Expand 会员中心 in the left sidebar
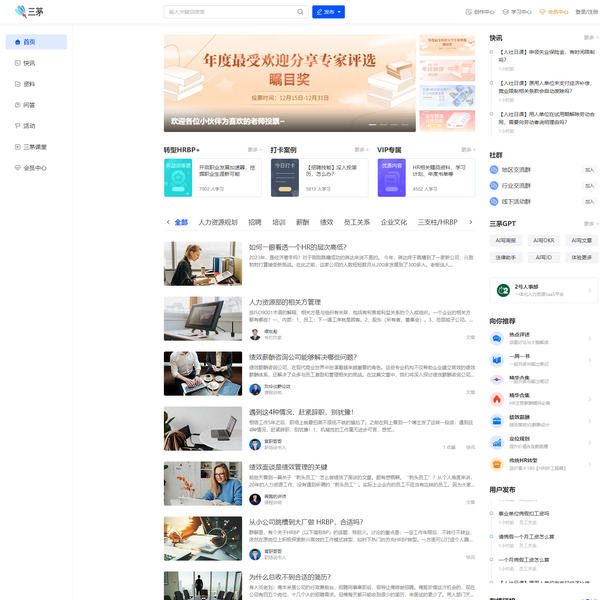 coord(34,168)
